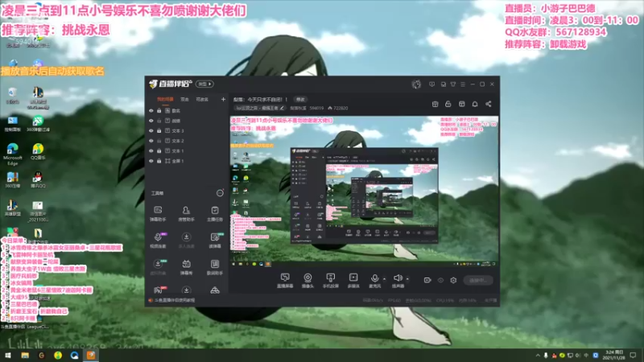Open the gear settings in bottom bar
644x362 pixels.
click(453, 280)
